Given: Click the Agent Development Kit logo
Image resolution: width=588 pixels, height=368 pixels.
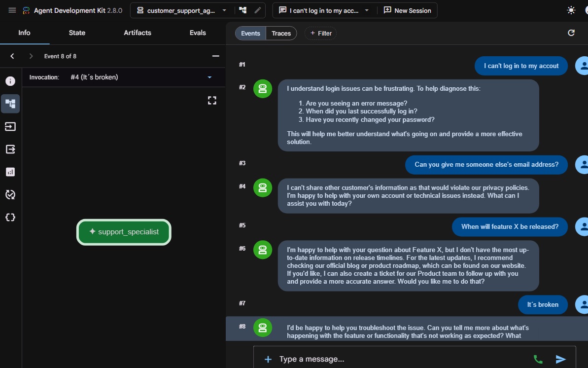Looking at the screenshot, I should [x=26, y=10].
